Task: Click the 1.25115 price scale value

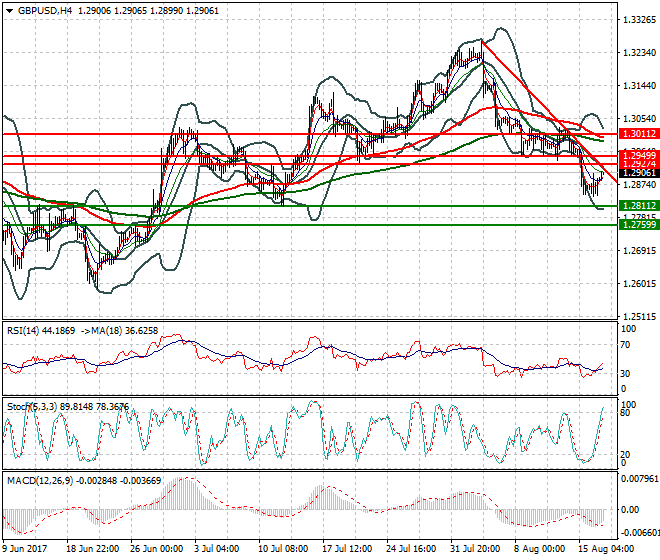Action: pos(639,317)
